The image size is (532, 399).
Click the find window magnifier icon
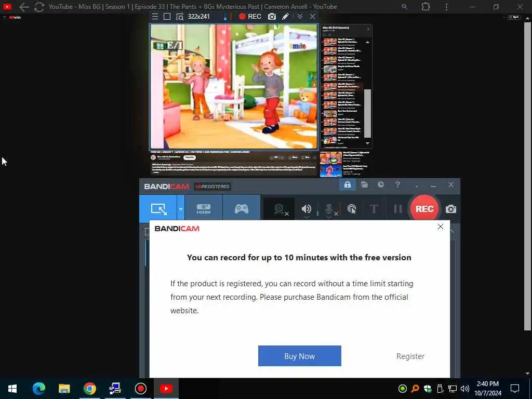(180, 17)
